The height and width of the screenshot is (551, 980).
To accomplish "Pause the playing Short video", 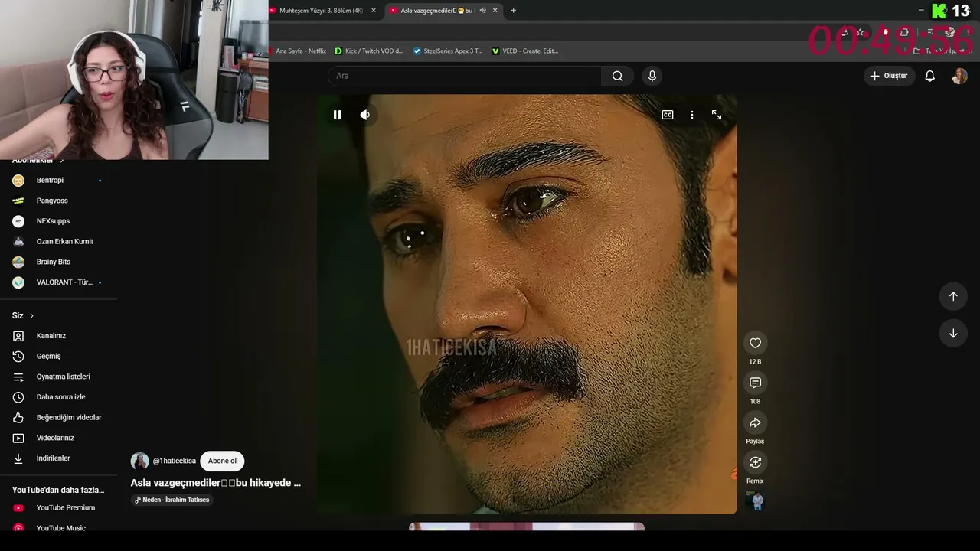I will [x=337, y=115].
